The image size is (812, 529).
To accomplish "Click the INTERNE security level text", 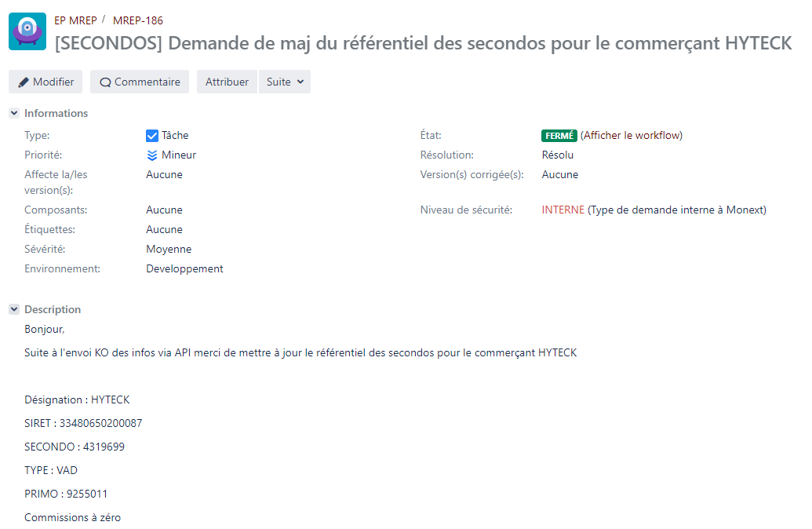I will pos(563,210).
